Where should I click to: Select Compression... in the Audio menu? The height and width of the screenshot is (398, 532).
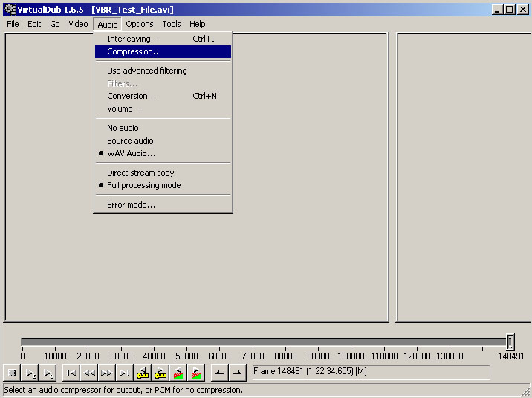point(163,51)
